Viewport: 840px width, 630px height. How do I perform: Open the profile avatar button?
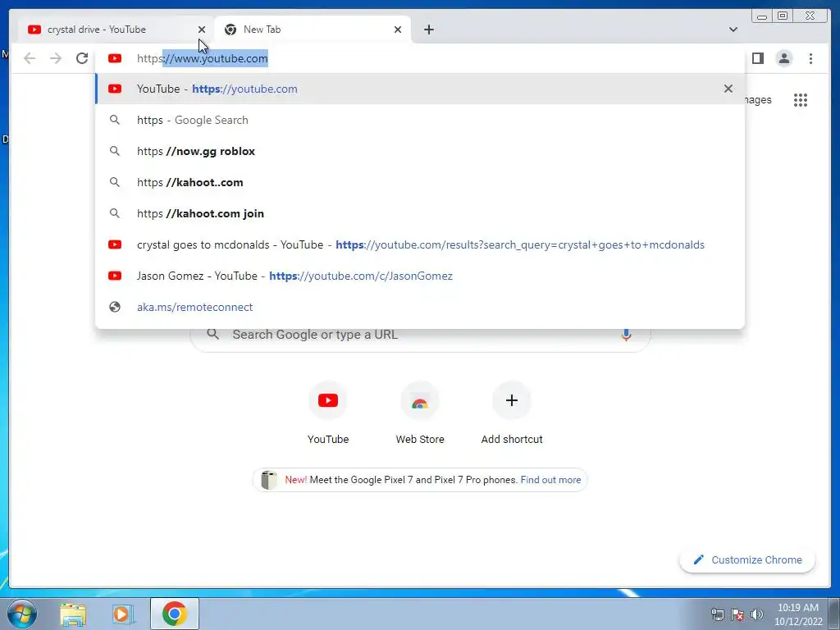[783, 58]
